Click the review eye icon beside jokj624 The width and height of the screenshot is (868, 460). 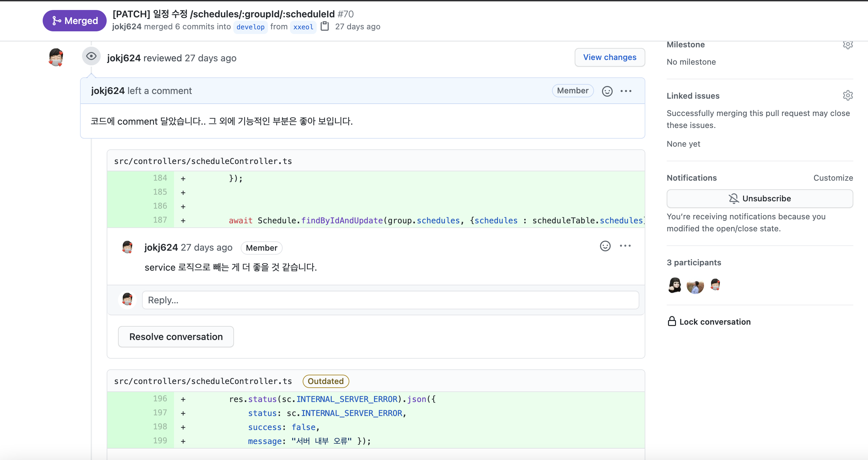click(x=91, y=56)
